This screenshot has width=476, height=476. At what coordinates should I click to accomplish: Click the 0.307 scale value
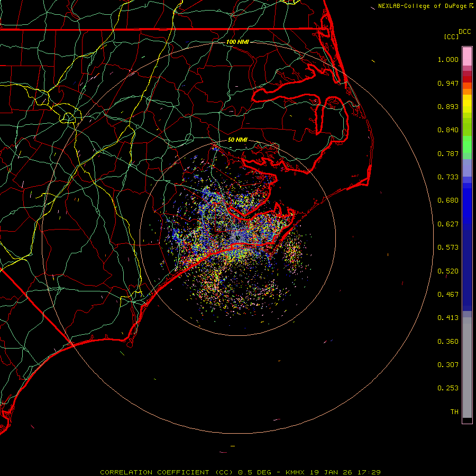[448, 365]
